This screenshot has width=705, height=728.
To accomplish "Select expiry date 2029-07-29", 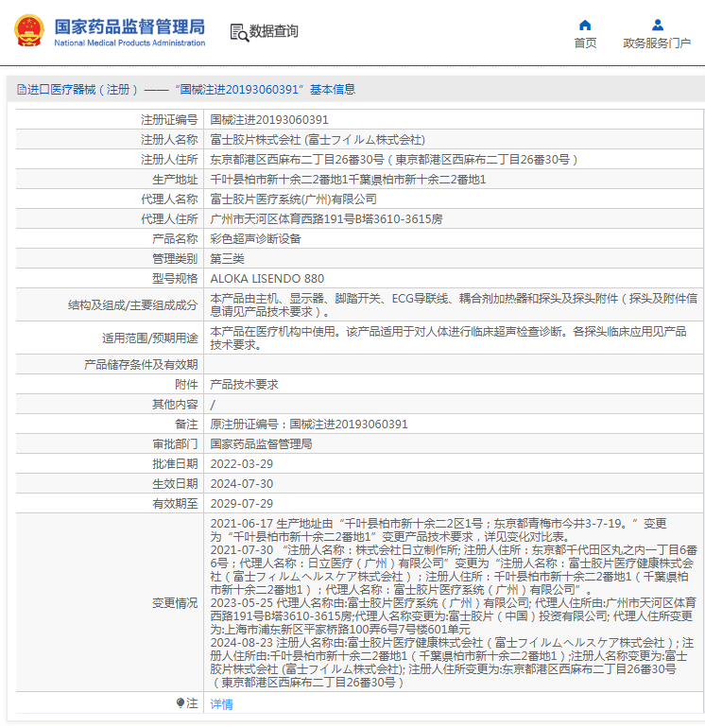I will 242,504.
